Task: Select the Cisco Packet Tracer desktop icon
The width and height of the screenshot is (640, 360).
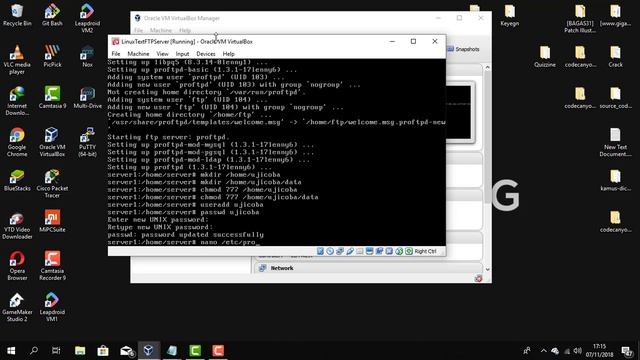Action: 52,184
